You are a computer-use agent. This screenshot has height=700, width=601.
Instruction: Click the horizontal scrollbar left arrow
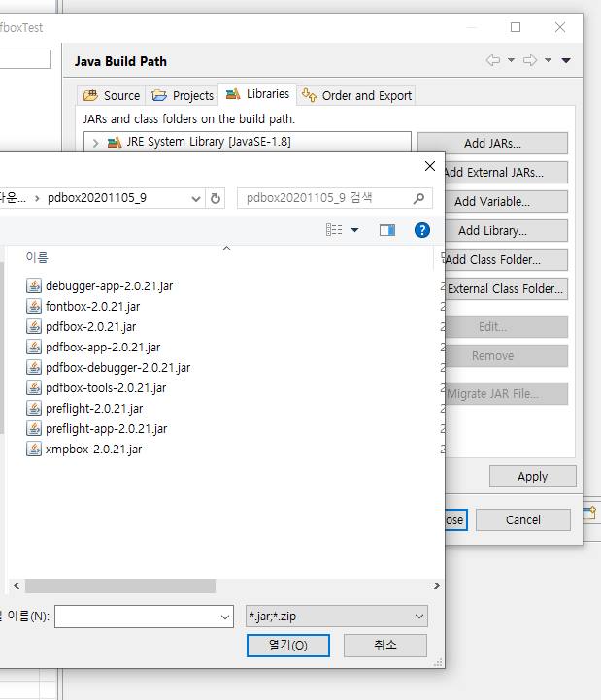[17, 586]
